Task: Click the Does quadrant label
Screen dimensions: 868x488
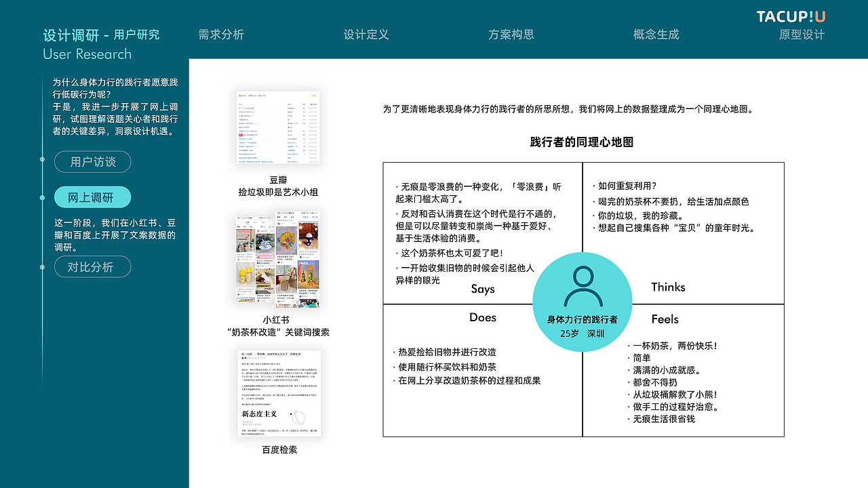Action: pos(483,317)
